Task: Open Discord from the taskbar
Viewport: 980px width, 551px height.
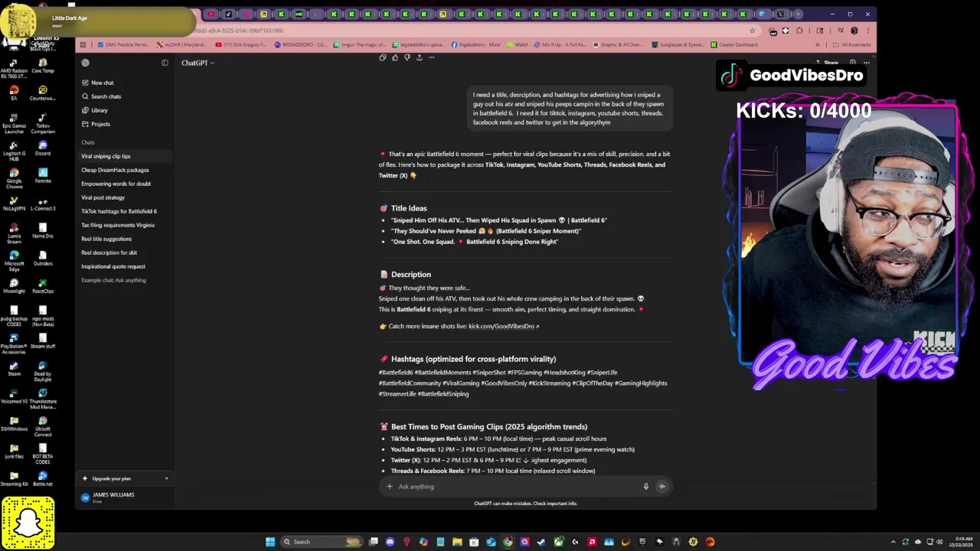Action: click(390, 542)
